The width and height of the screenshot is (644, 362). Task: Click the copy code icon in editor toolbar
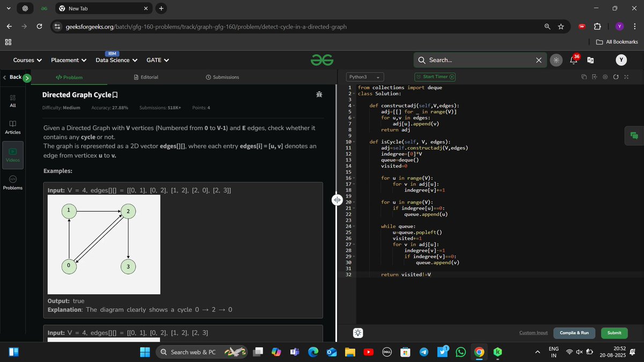coord(584,77)
